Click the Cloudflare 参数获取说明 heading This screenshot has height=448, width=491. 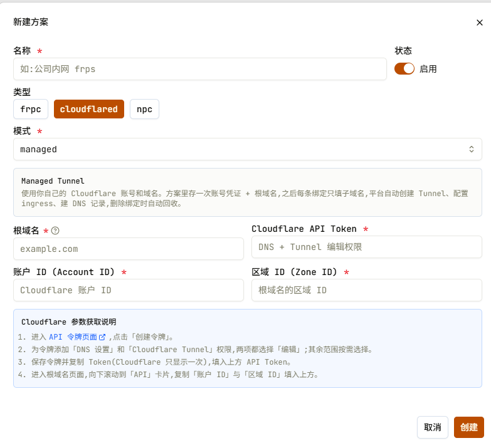[x=68, y=321]
